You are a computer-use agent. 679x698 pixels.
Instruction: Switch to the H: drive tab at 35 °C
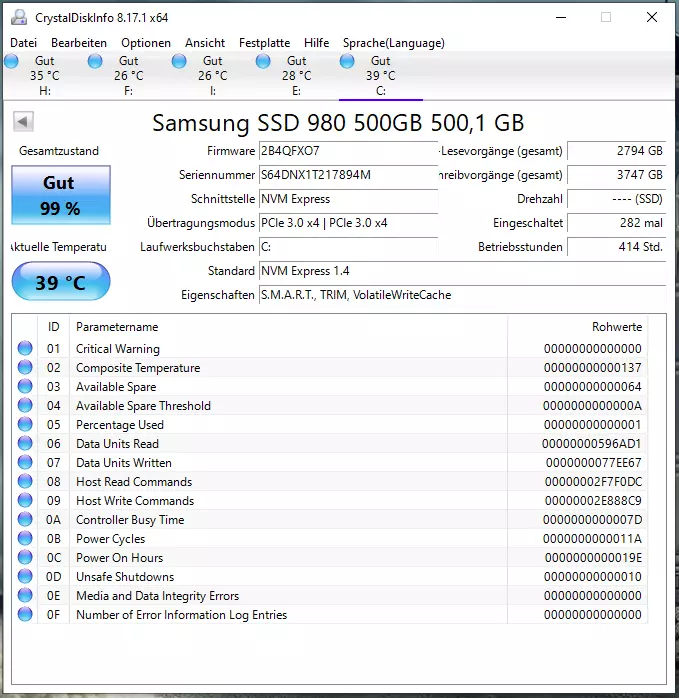coord(45,76)
